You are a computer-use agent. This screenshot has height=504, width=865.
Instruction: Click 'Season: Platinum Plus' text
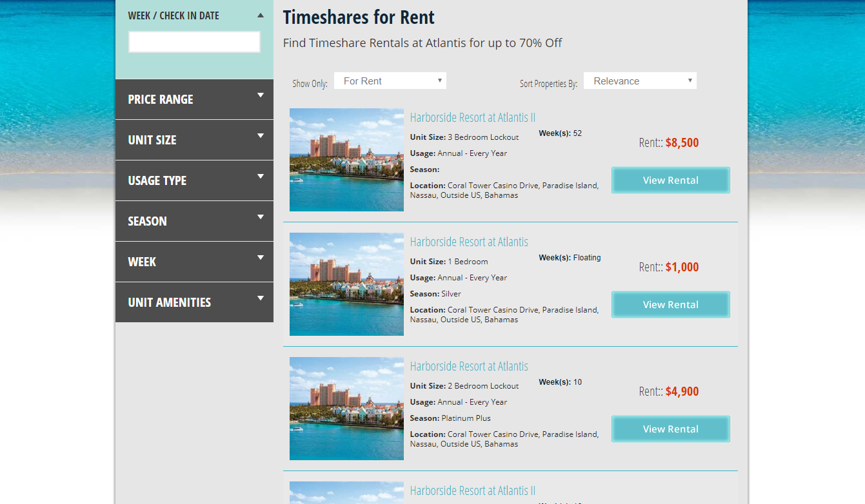(x=450, y=418)
